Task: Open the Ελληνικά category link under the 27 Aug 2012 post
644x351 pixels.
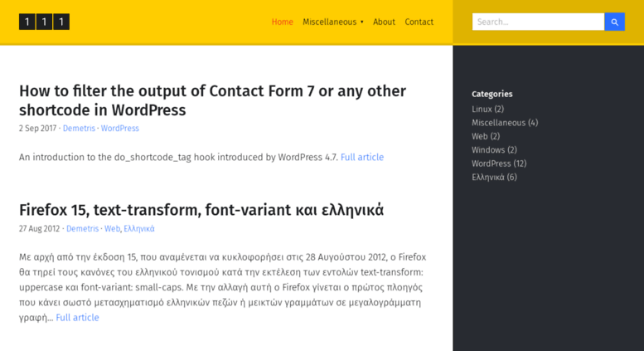Action: 139,228
